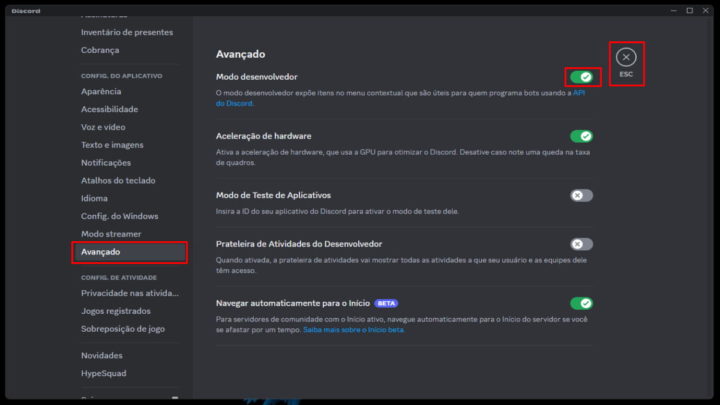Click the Aceleração de hardware label

tap(264, 136)
